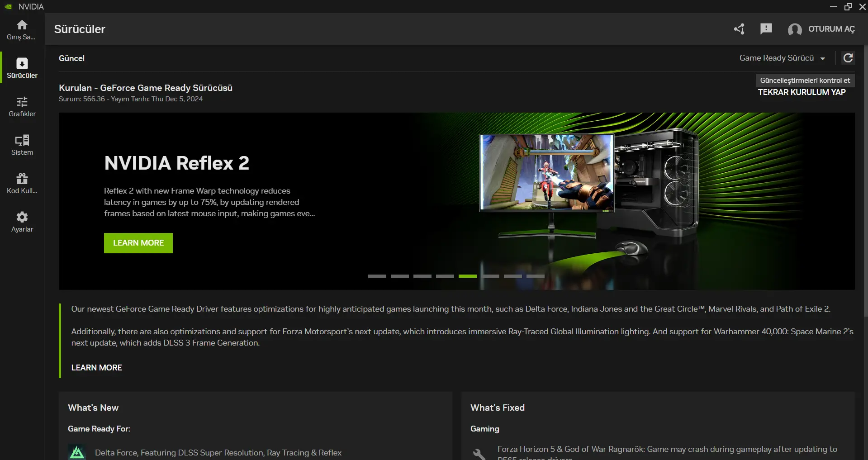Click TEKRAR KURULUM YAP button

click(802, 92)
